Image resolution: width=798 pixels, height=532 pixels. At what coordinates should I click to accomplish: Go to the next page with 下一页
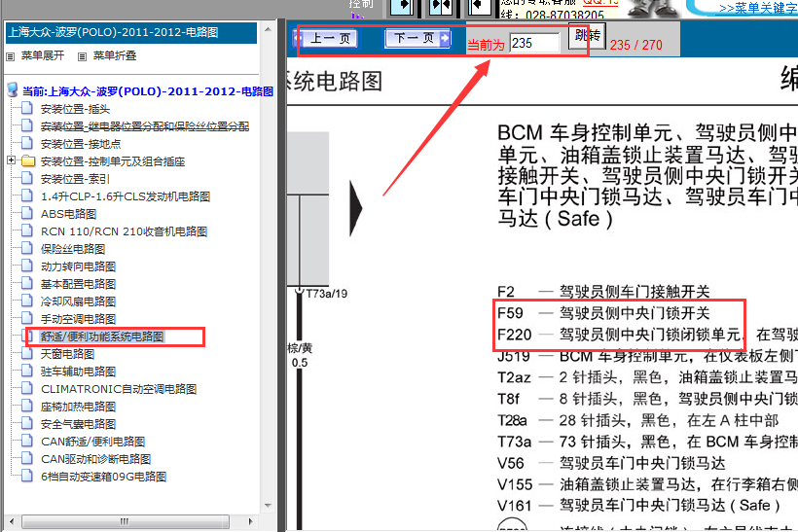(x=418, y=38)
